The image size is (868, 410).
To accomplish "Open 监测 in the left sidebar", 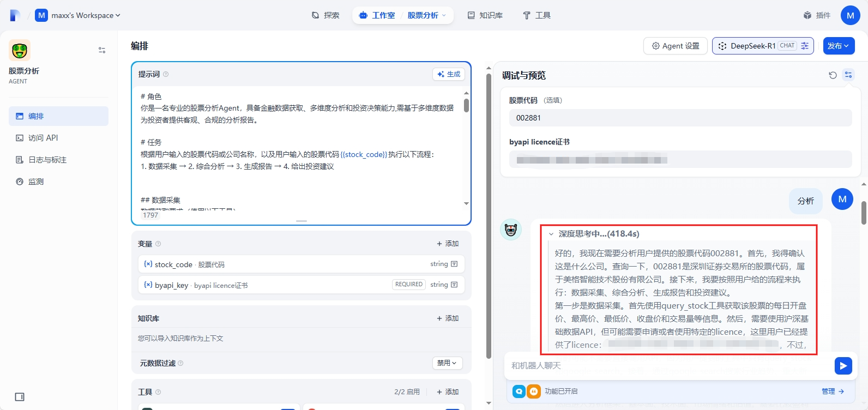I will tap(58, 182).
